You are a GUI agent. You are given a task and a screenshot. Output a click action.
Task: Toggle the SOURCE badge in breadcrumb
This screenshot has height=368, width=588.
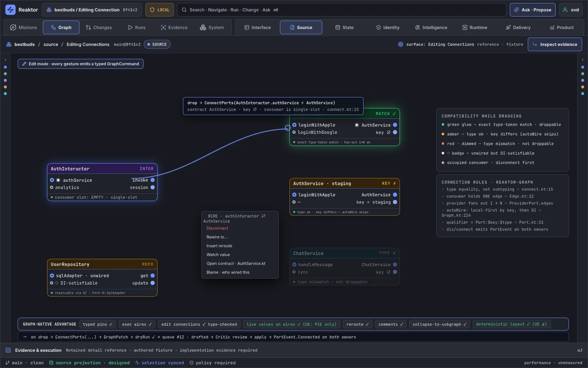(x=157, y=44)
